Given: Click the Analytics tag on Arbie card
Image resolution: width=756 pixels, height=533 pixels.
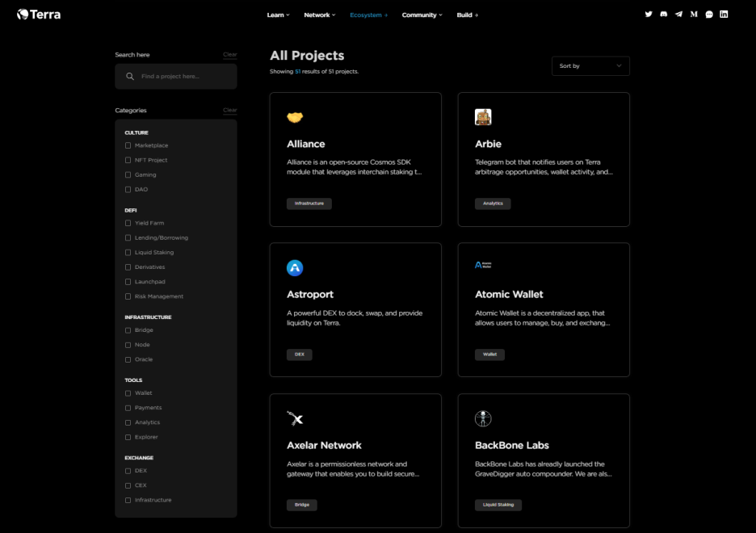Looking at the screenshot, I should (493, 204).
